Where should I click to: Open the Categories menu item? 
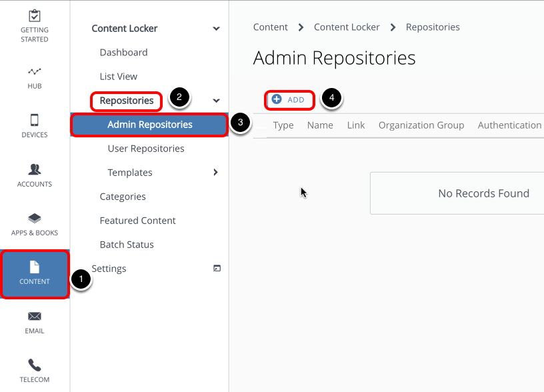pyautogui.click(x=123, y=197)
